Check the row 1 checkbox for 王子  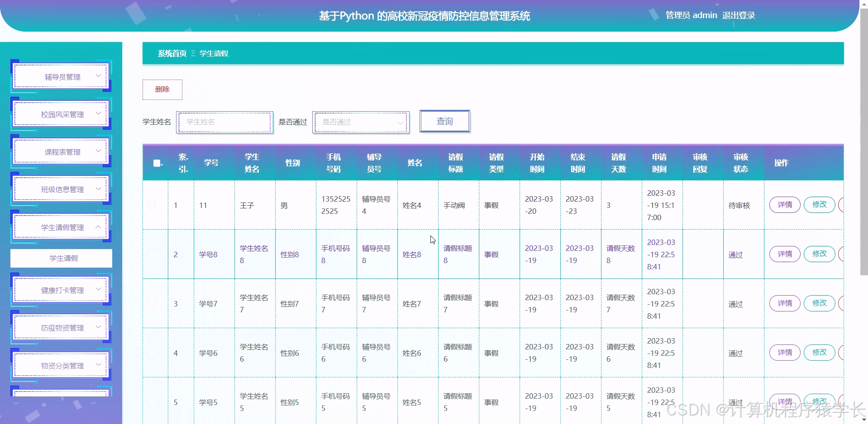click(x=152, y=205)
